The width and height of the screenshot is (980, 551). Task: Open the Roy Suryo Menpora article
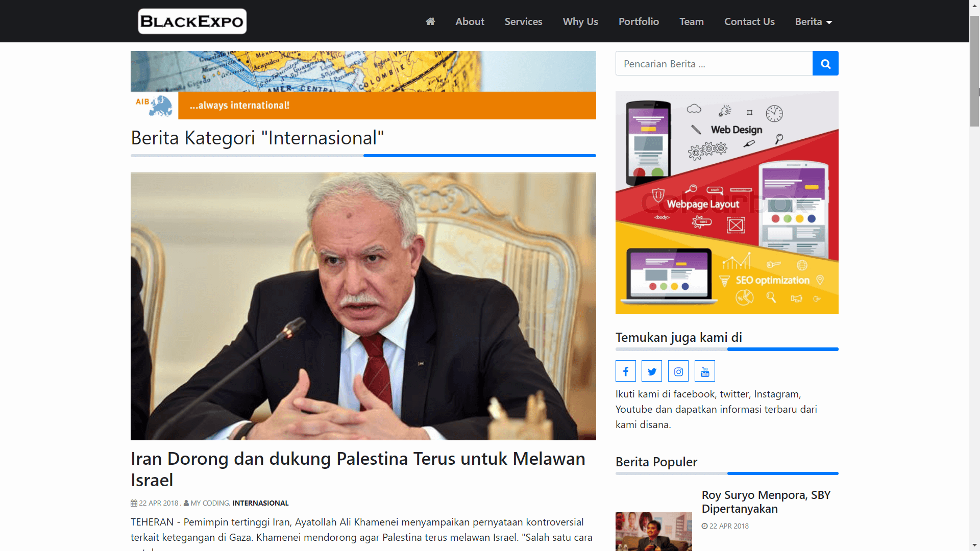(x=766, y=502)
